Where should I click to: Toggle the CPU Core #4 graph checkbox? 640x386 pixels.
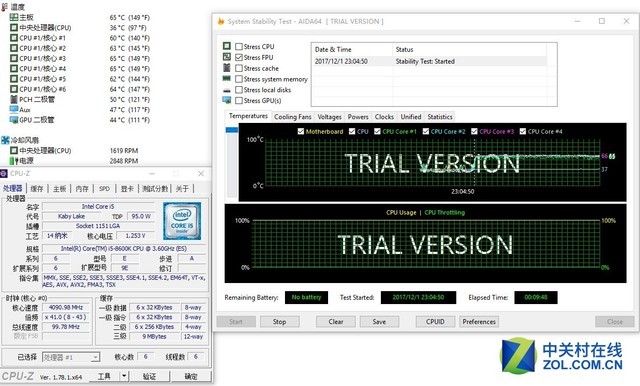pos(522,131)
